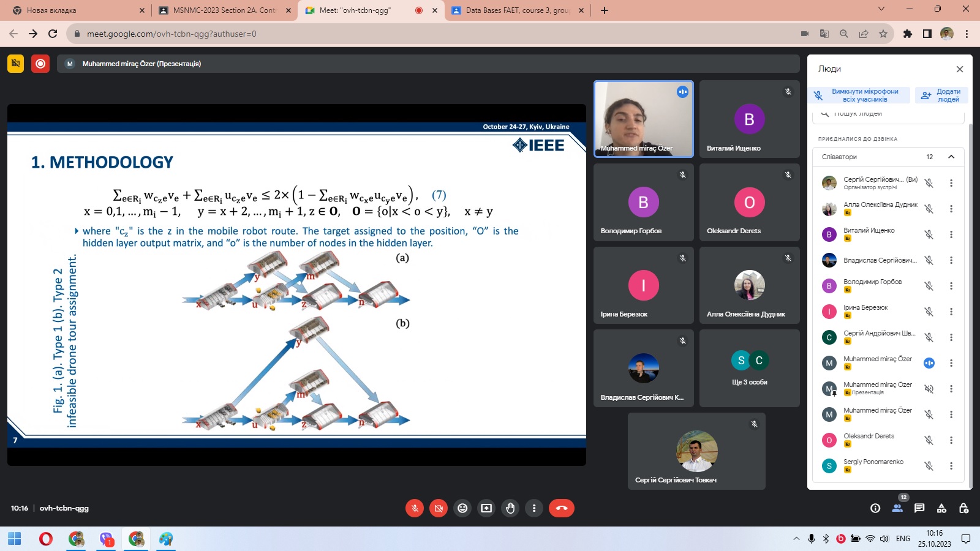Switch to the Data Bases FAET tab
This screenshot has width=980, height=551.
pyautogui.click(x=517, y=10)
